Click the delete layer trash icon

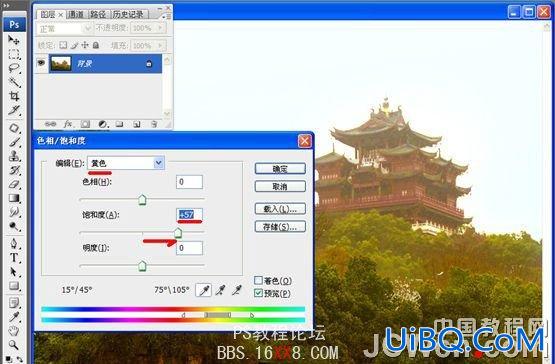(154, 124)
